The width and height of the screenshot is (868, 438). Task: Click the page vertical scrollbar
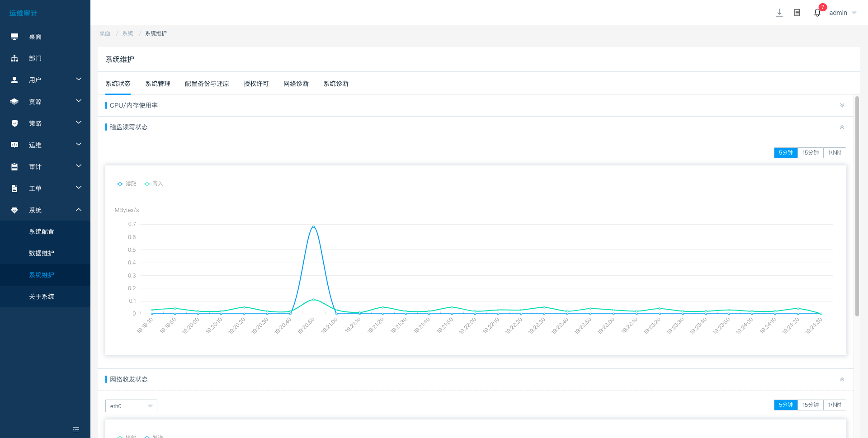[x=857, y=206]
